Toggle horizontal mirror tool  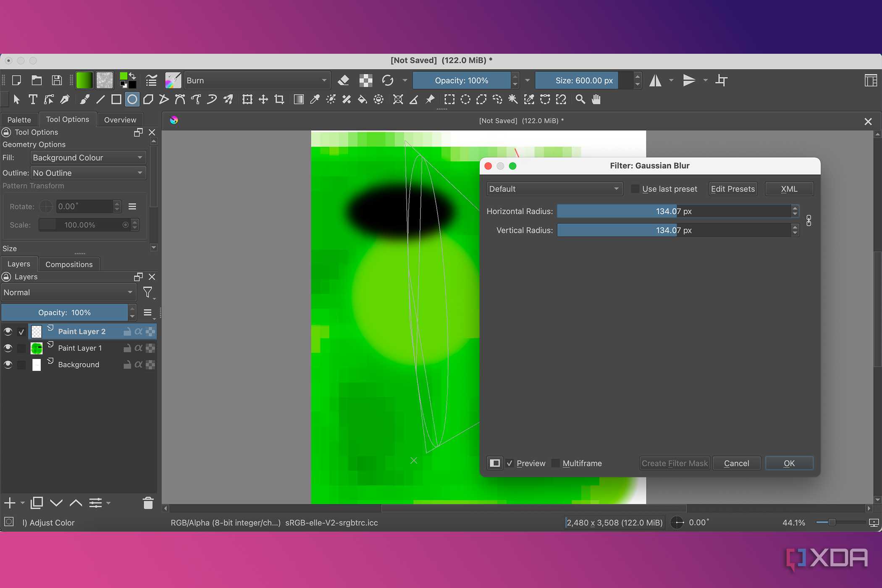pos(656,80)
